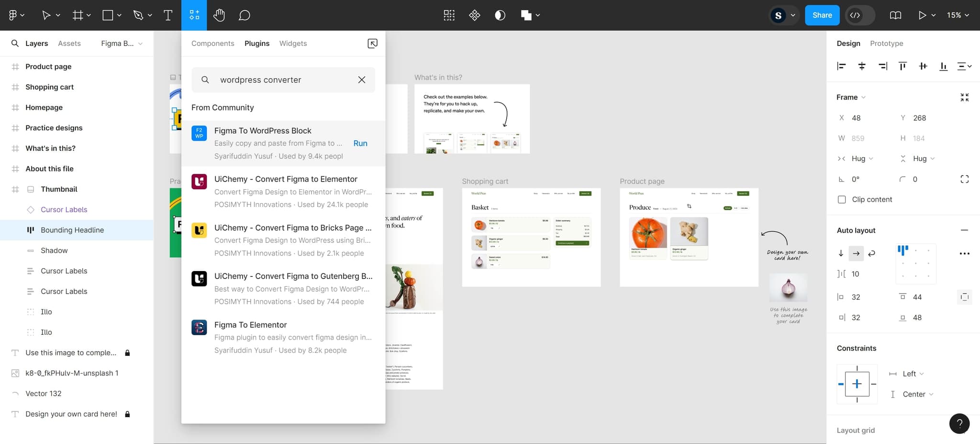Run the Figma To WordPress Block plugin
The width and height of the screenshot is (980, 444).
coord(360,143)
